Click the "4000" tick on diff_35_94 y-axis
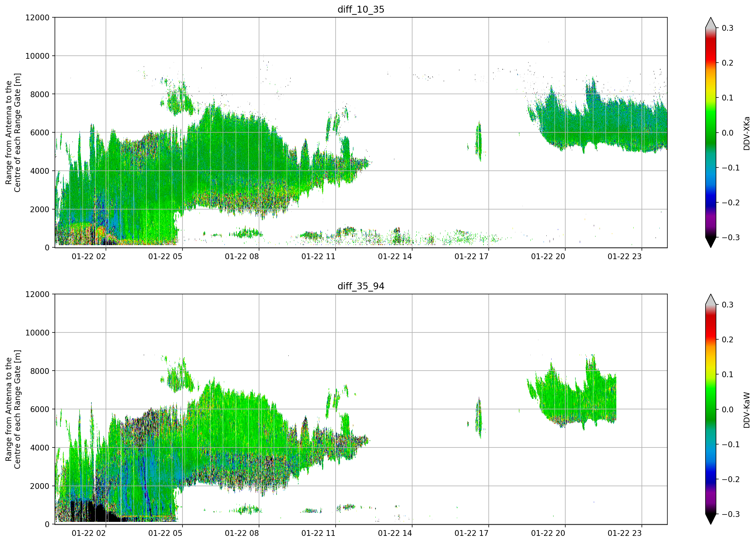The image size is (756, 543). click(x=40, y=448)
